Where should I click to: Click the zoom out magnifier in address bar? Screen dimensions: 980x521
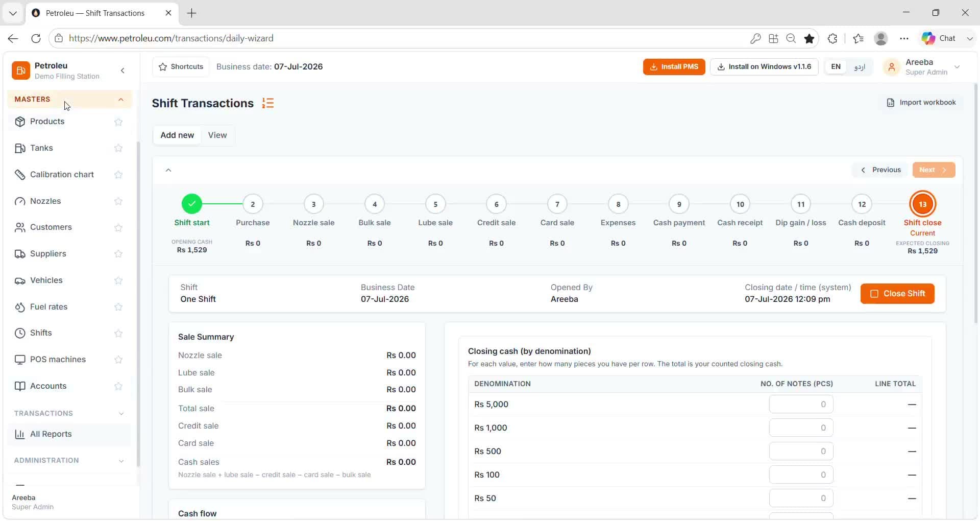pyautogui.click(x=791, y=38)
